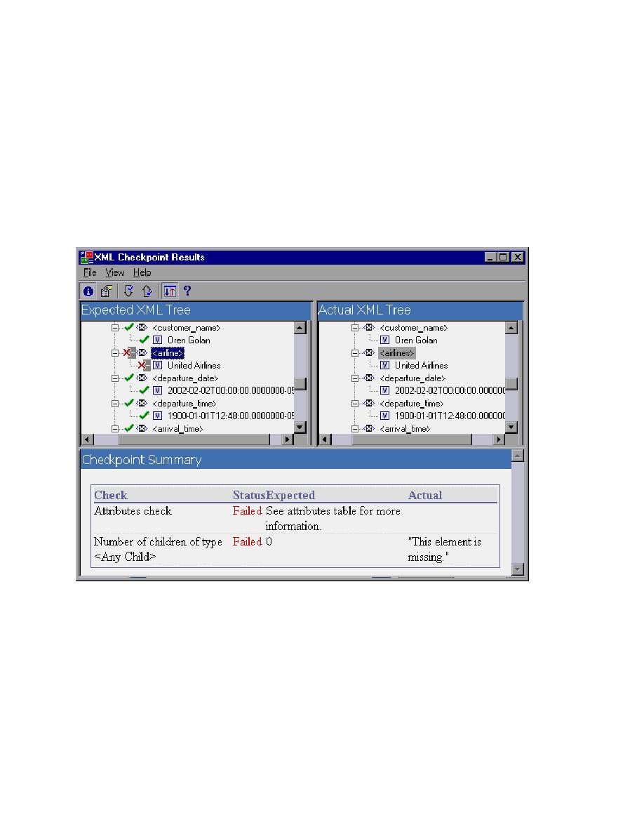Click the value icon next to Oren Golan
The image size is (644, 834).
click(x=157, y=340)
